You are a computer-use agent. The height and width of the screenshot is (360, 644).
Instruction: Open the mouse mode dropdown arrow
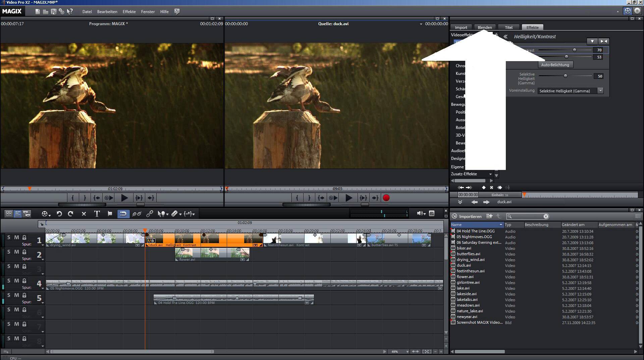[167, 215]
